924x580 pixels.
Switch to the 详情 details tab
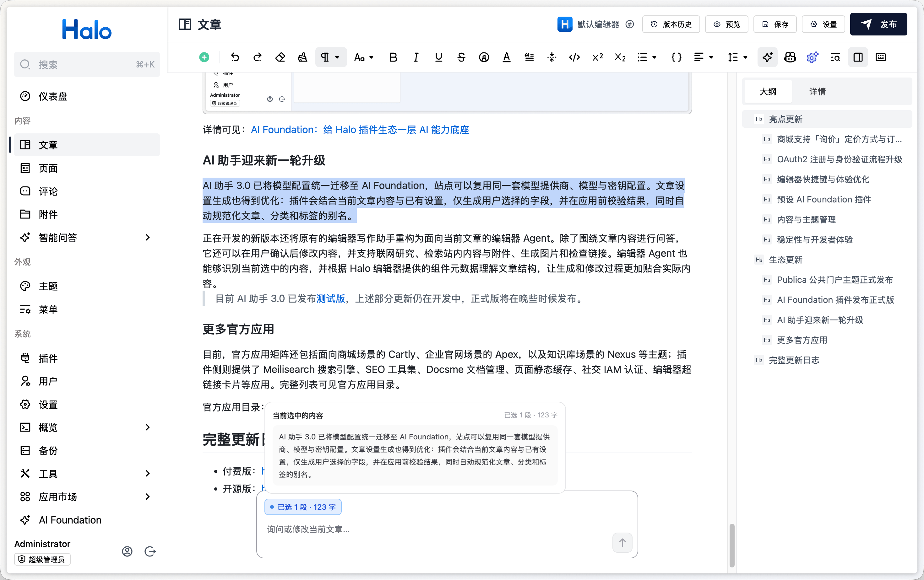817,92
